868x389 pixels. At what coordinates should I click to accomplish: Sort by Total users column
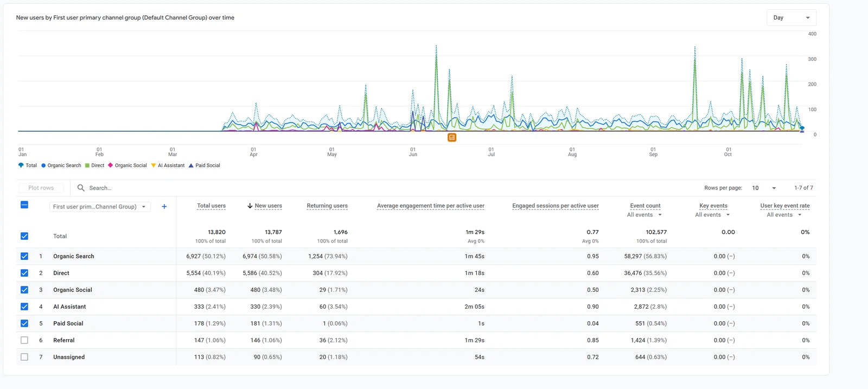click(211, 206)
